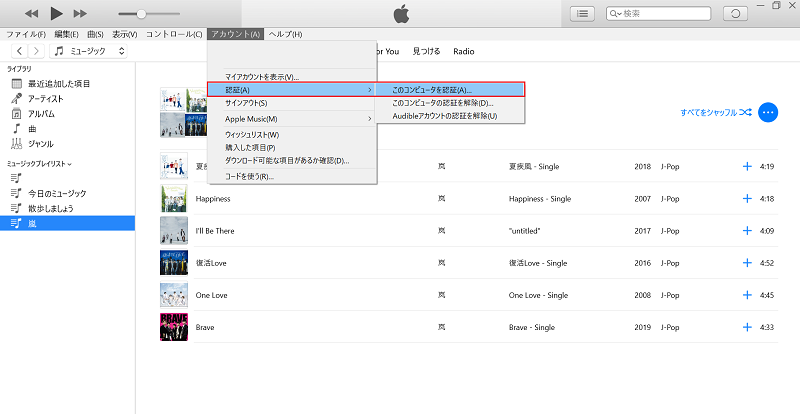The height and width of the screenshot is (414, 800).
Task: Open the blue three-dots more button
Action: 768,112
